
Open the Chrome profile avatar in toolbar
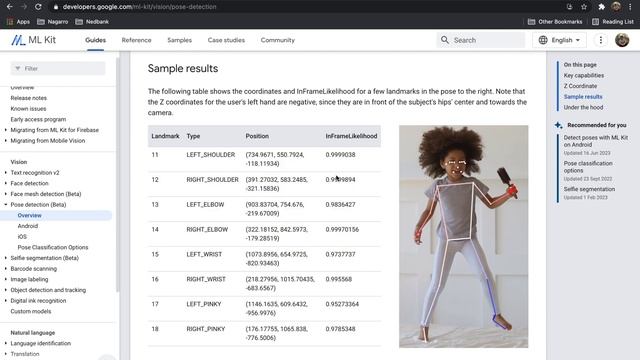[616, 7]
